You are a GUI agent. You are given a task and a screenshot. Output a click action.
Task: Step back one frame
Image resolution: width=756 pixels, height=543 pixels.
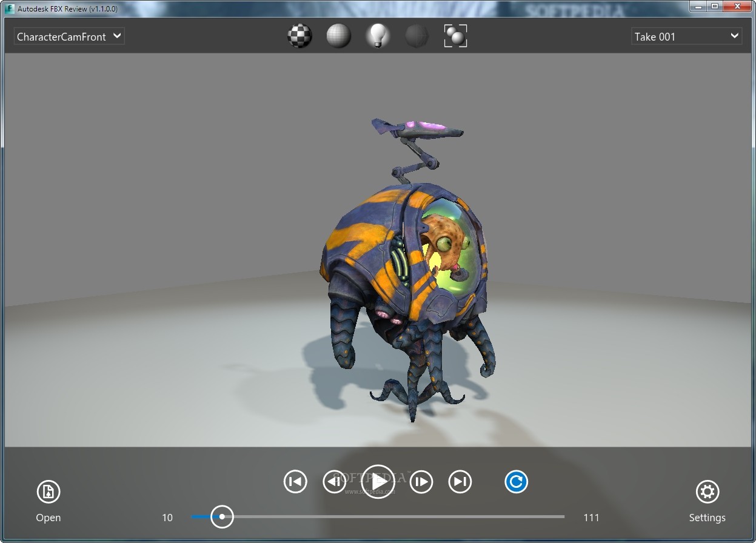click(334, 482)
